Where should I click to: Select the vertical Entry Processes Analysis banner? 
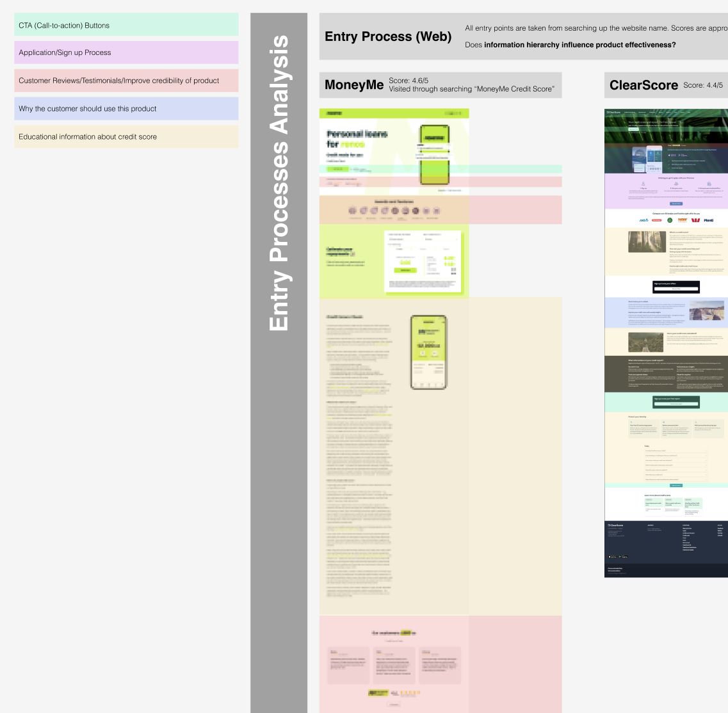(x=279, y=363)
